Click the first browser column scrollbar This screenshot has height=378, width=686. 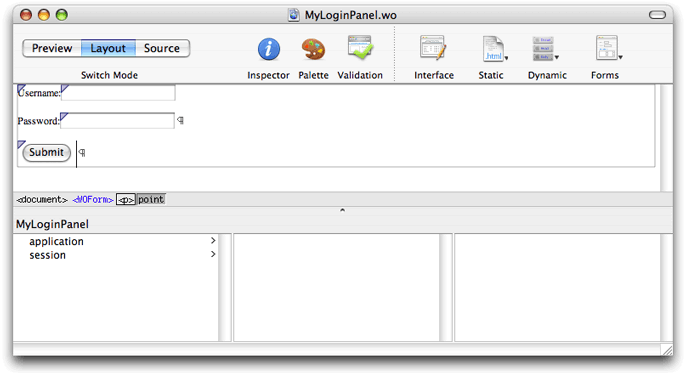[x=224, y=287]
